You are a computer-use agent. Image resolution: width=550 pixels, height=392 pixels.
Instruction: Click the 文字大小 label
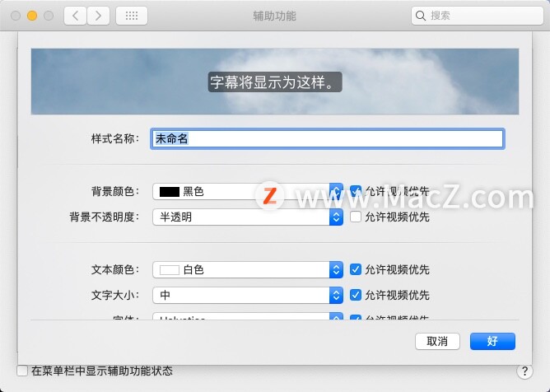click(x=115, y=295)
